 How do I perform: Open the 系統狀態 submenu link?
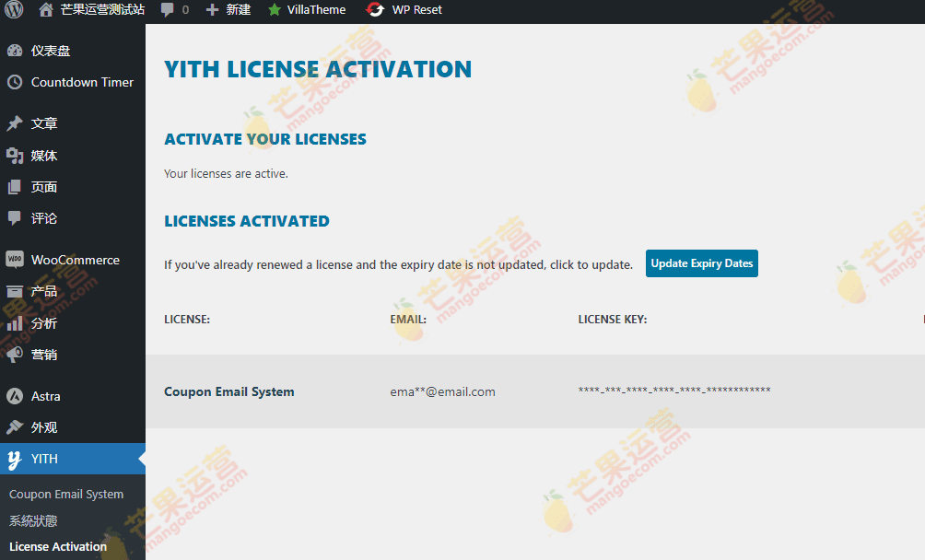point(33,520)
